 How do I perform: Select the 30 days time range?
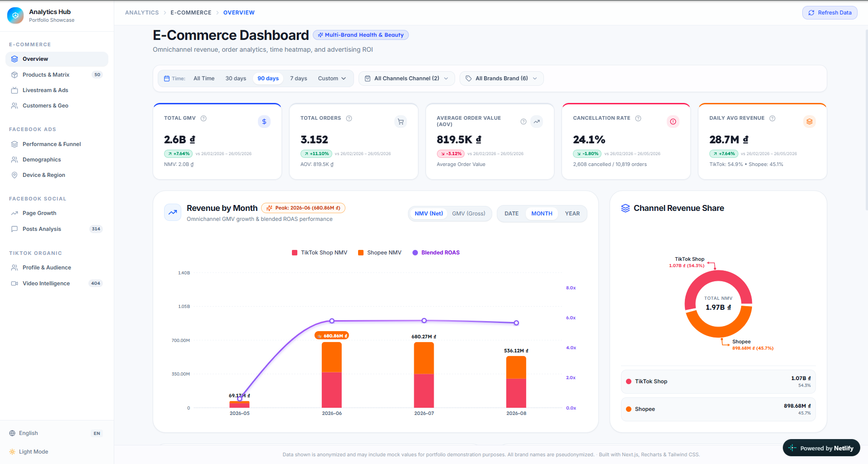point(236,78)
